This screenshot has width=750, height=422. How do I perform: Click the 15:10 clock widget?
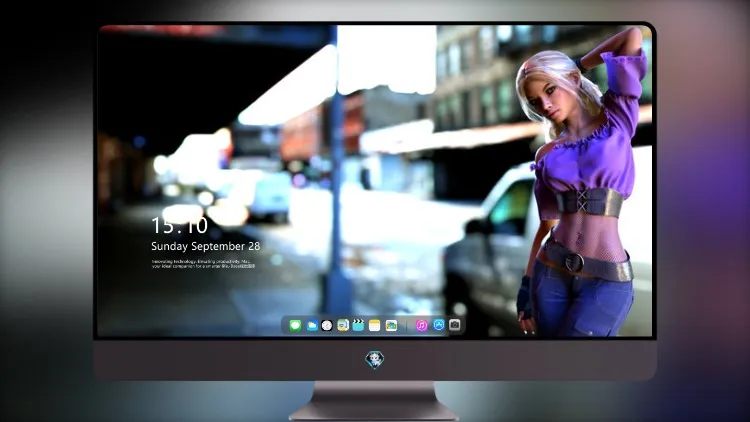click(179, 226)
